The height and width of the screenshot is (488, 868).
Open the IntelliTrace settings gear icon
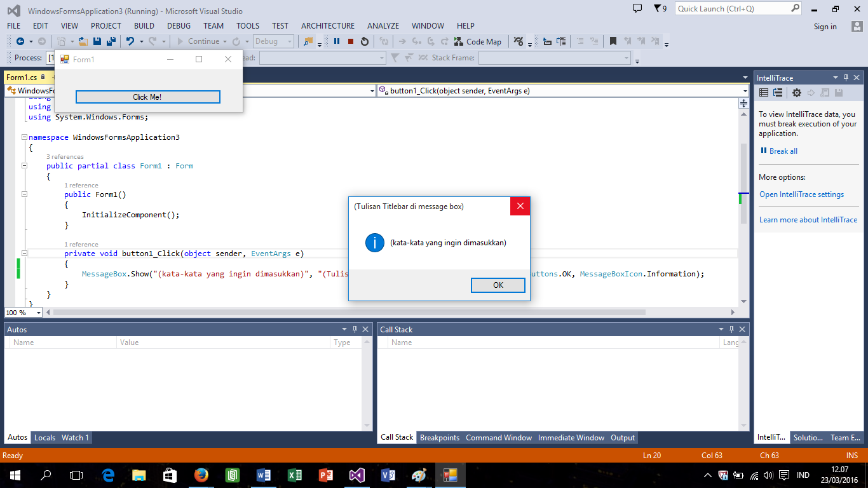[x=796, y=93]
